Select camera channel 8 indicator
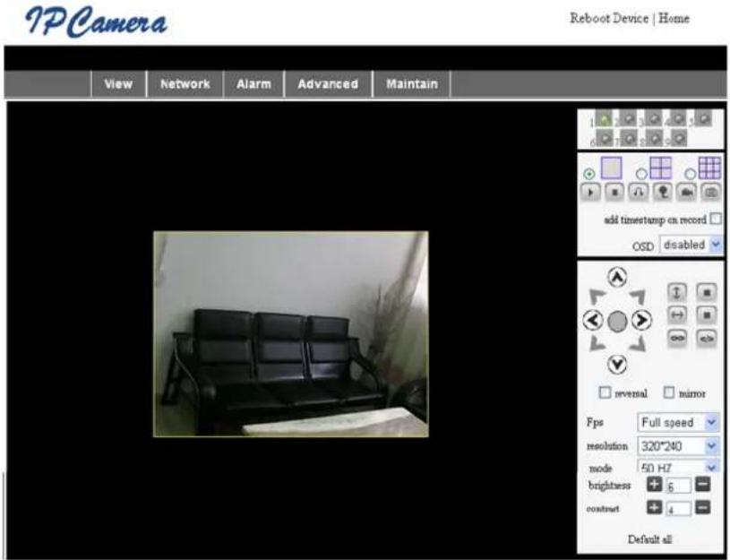The height and width of the screenshot is (560, 730). (654, 138)
